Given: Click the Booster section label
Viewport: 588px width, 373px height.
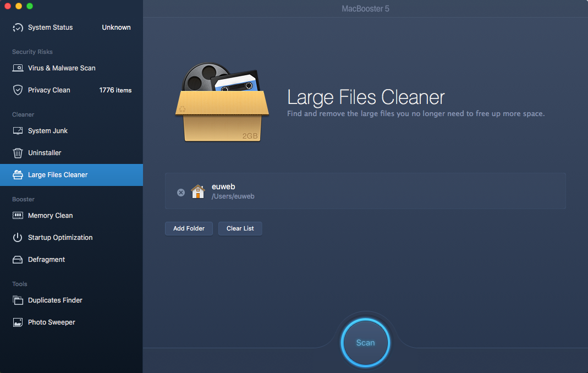Looking at the screenshot, I should 23,199.
